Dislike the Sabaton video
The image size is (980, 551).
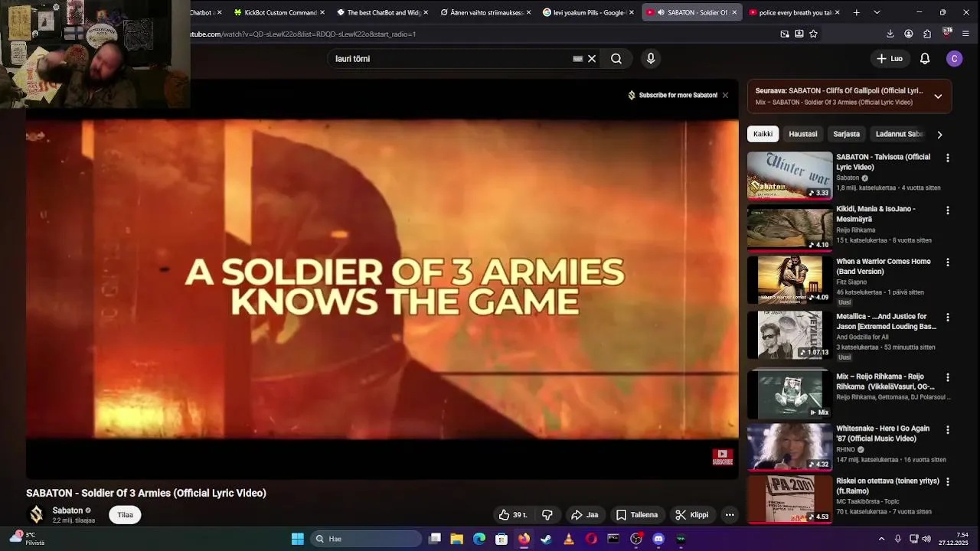pos(547,515)
